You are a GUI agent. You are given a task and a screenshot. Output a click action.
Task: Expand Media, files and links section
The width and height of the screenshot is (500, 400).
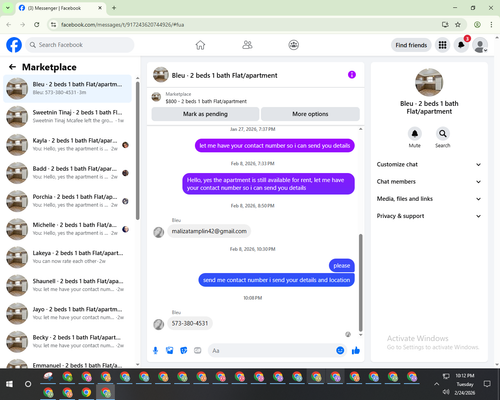(x=429, y=199)
